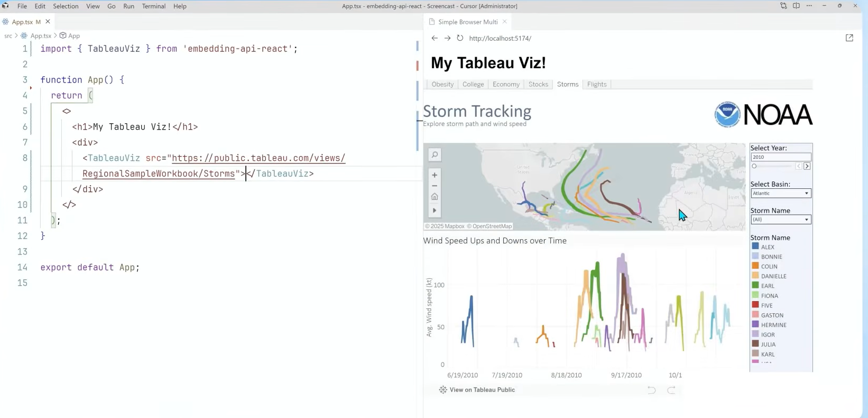
Task: Click the OpenStreetMap attribution link
Action: tap(490, 226)
